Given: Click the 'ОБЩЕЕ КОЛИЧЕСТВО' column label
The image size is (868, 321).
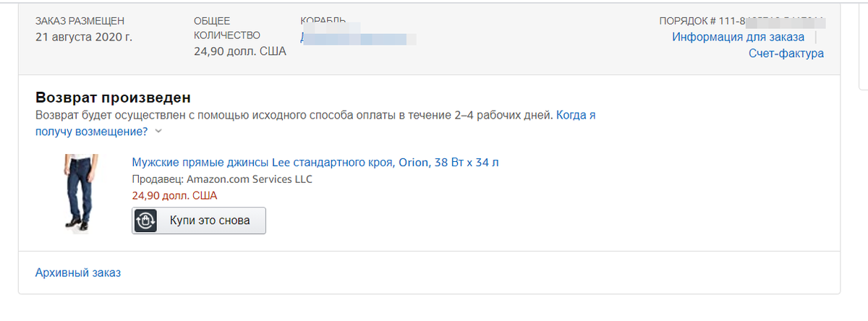Looking at the screenshot, I should [x=227, y=27].
